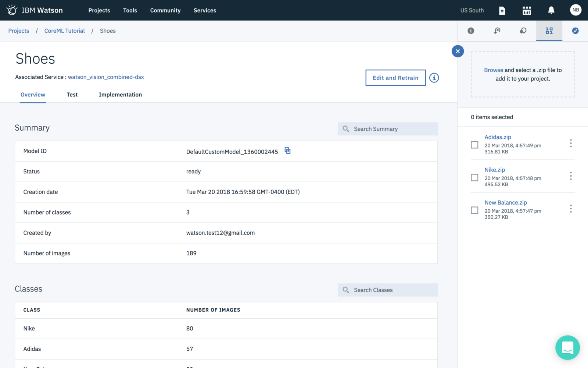
Task: Close the side panel with the X button
Action: [458, 51]
